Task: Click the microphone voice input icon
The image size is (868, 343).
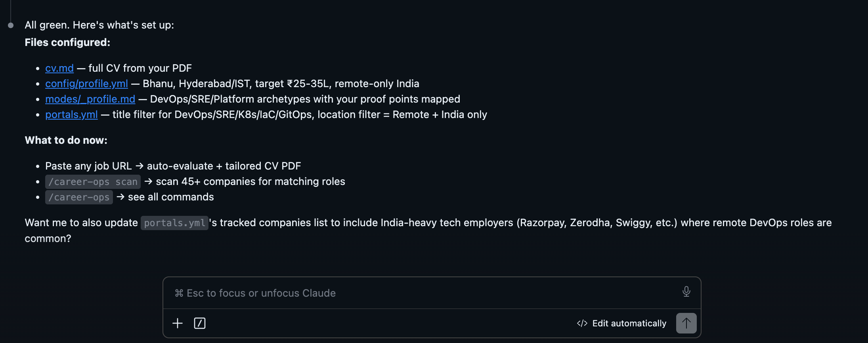Action: tap(686, 292)
